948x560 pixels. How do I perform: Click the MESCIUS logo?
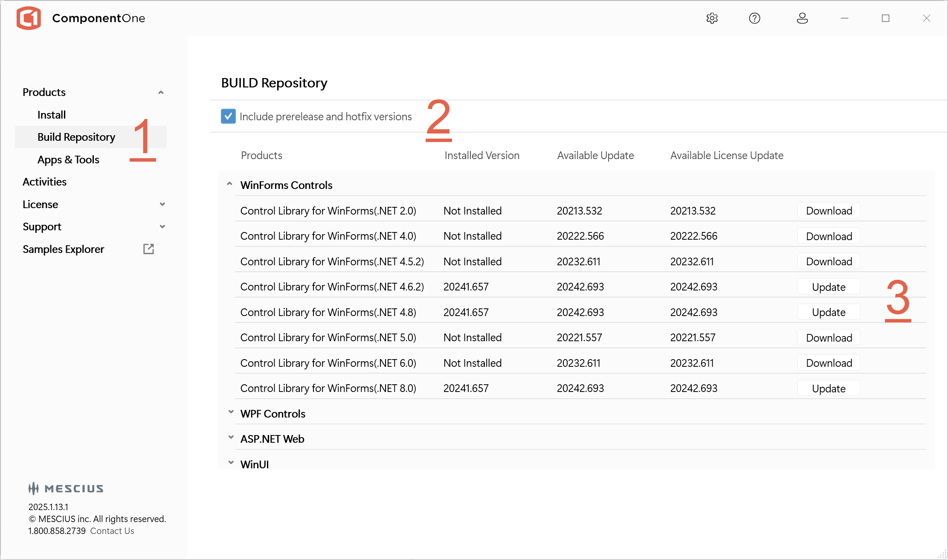[66, 488]
